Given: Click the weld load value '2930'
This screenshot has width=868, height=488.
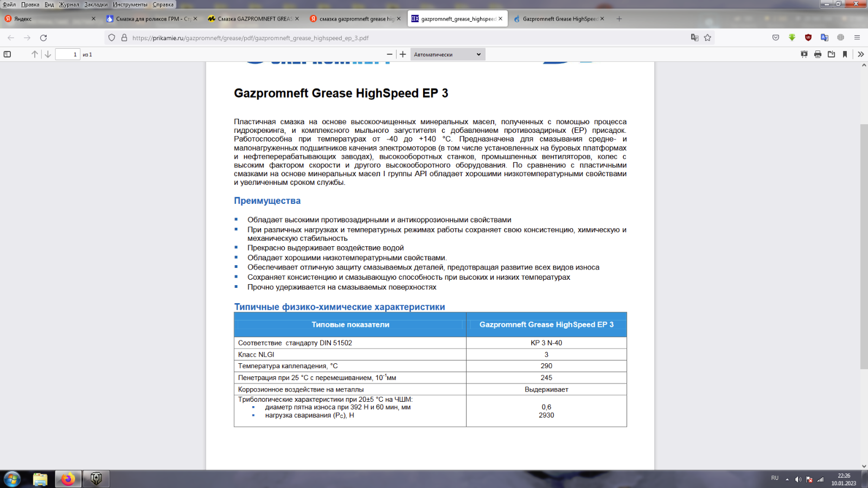Looking at the screenshot, I should [546, 415].
